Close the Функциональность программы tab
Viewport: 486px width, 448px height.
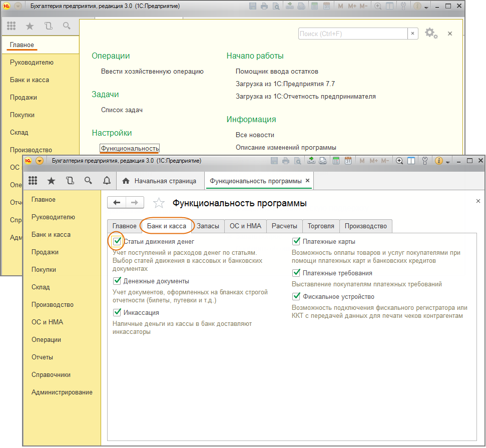pyautogui.click(x=307, y=181)
